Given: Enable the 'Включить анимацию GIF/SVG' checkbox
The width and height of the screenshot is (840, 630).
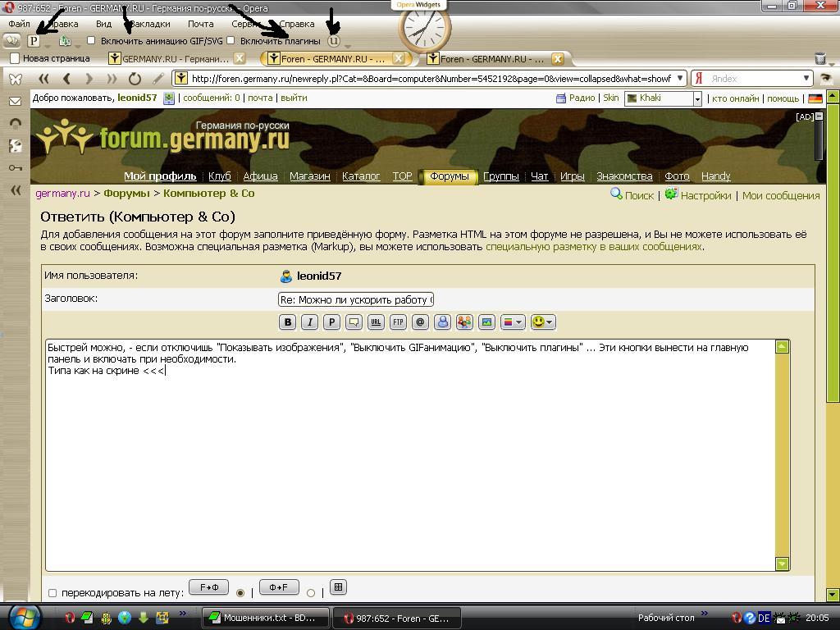Looking at the screenshot, I should [x=91, y=40].
